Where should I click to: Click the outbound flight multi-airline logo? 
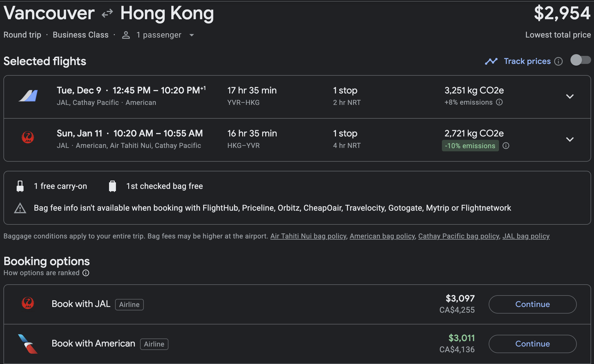[x=28, y=96]
